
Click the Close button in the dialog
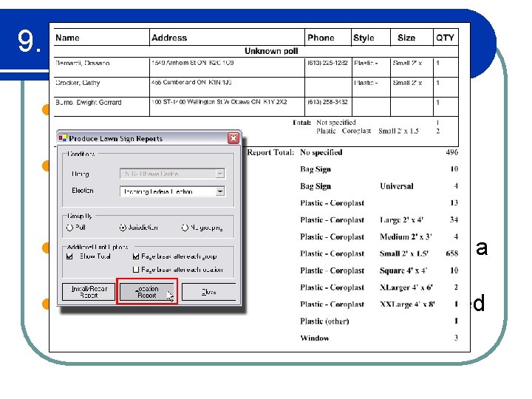pyautogui.click(x=208, y=292)
